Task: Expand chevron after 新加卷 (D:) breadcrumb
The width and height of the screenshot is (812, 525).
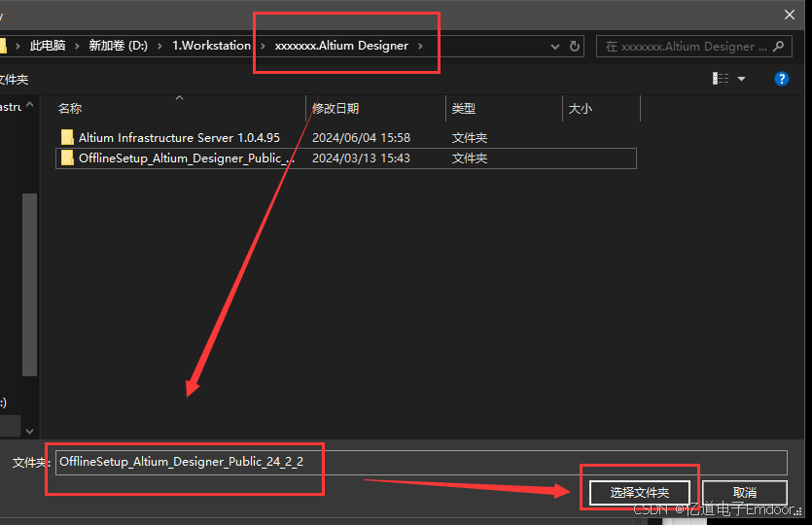Action: pyautogui.click(x=159, y=46)
